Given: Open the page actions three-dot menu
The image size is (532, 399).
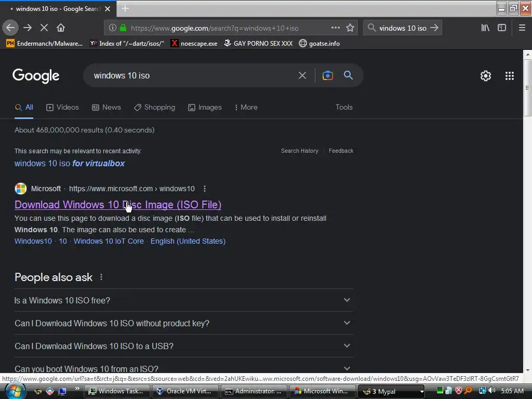Looking at the screenshot, I should click(x=335, y=28).
